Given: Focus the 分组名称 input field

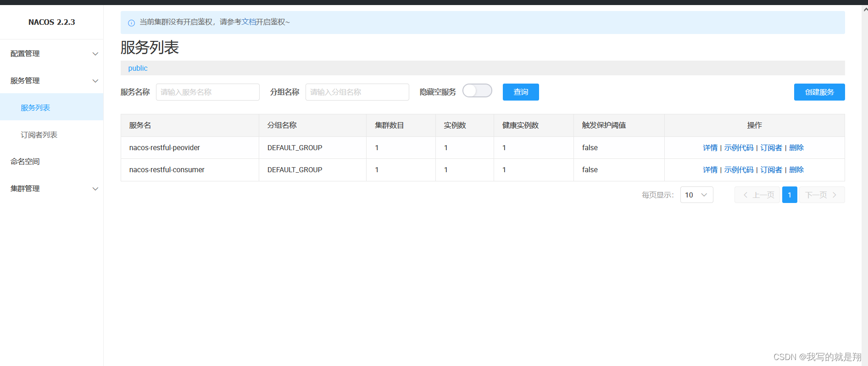Looking at the screenshot, I should pos(357,92).
